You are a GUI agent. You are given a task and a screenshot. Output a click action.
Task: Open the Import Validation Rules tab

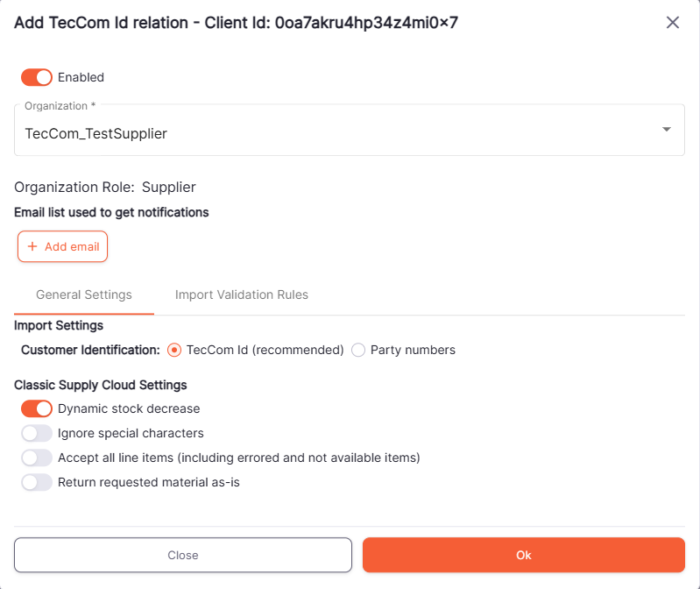pos(242,294)
